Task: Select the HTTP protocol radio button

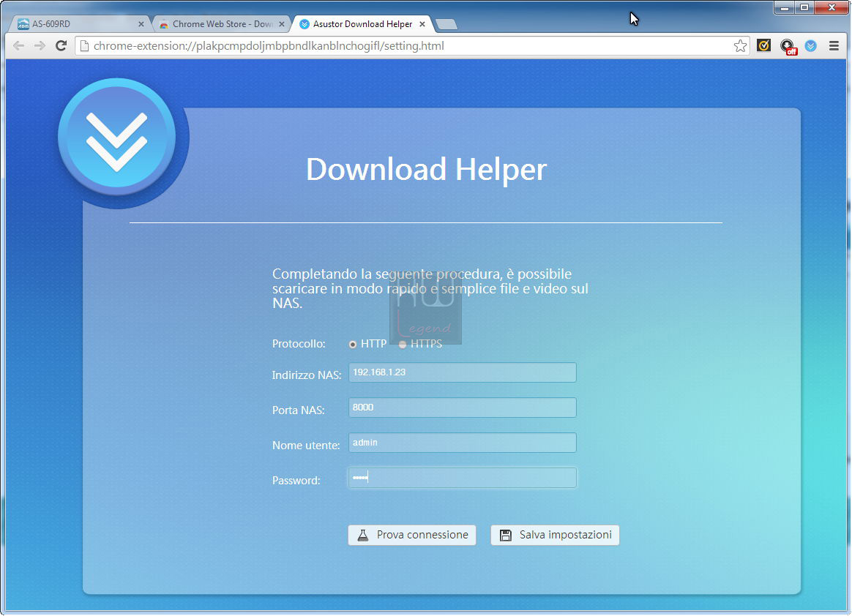Action: coord(353,345)
